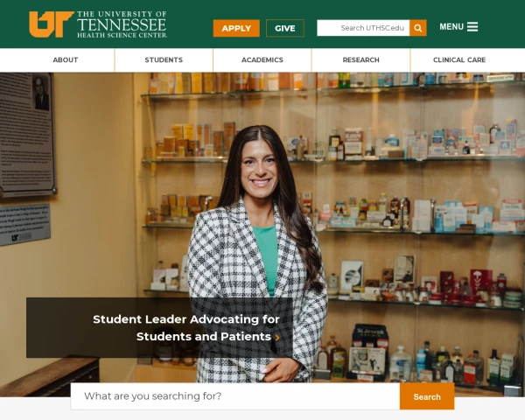Open the ABOUT navigation item

click(66, 60)
